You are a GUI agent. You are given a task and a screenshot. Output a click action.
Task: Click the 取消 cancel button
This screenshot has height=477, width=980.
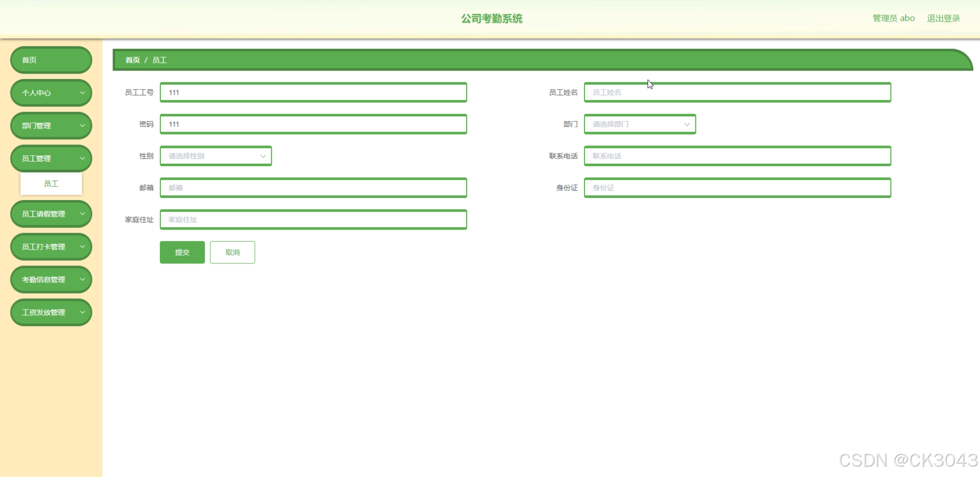(232, 252)
